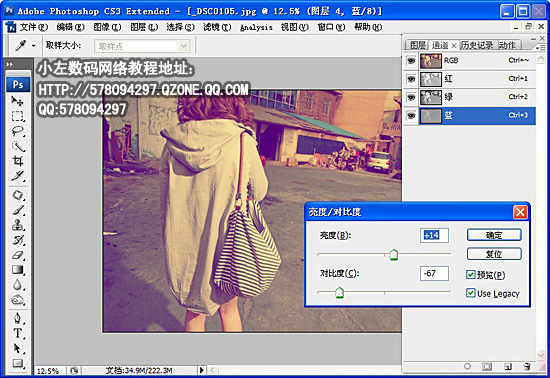Click the 复位 button
This screenshot has width=550, height=378.
[x=494, y=254]
